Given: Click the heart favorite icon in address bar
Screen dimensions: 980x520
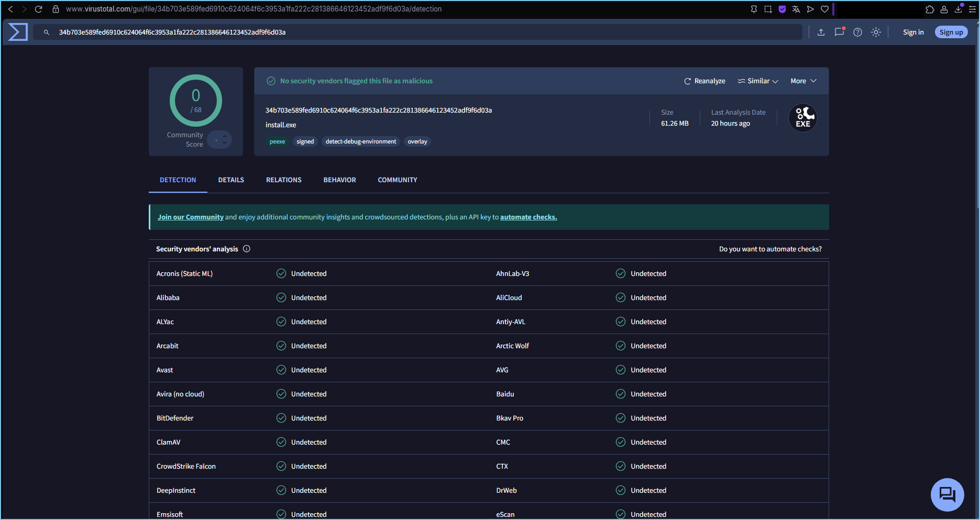Looking at the screenshot, I should pyautogui.click(x=824, y=9).
